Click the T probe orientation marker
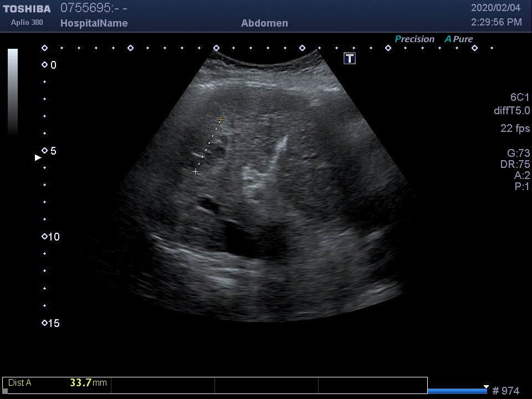 pyautogui.click(x=350, y=58)
